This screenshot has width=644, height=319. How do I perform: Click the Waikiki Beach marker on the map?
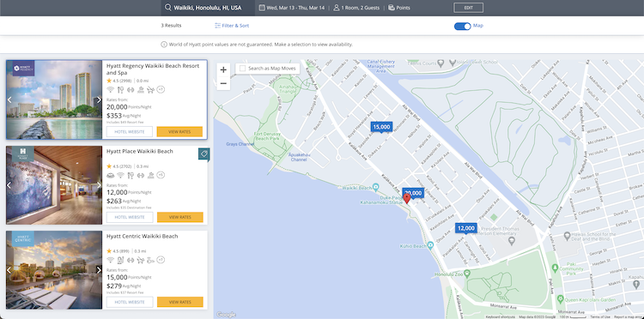(x=376, y=188)
